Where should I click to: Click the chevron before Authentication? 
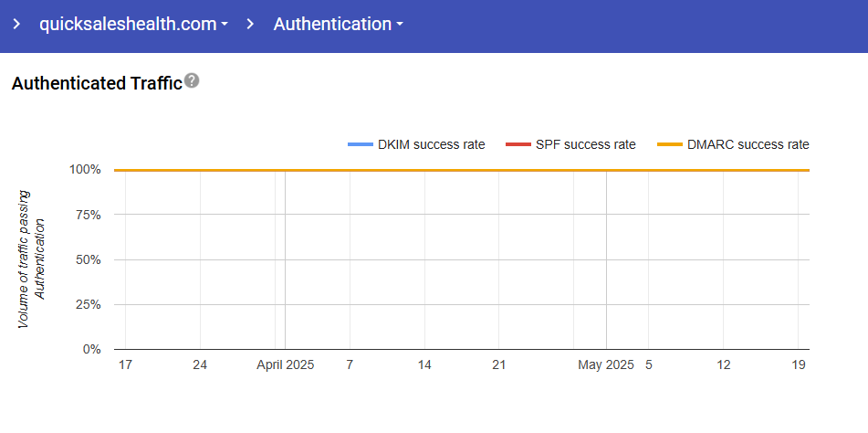(251, 25)
